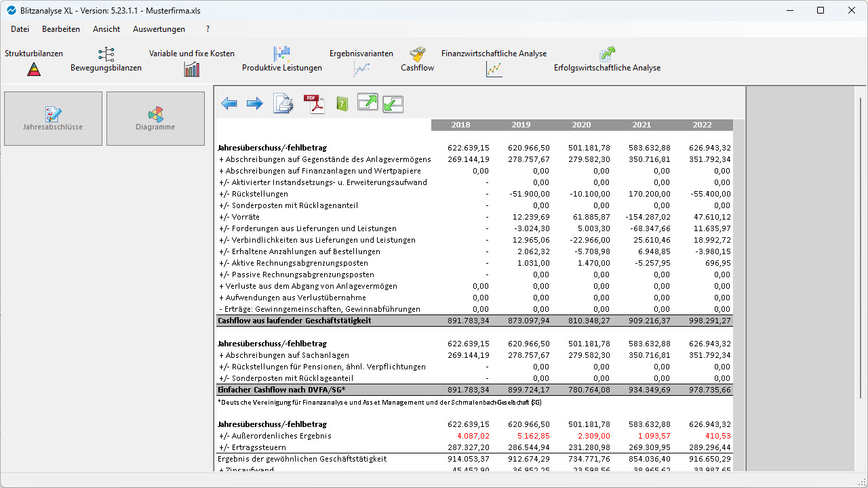Click the Jahresabschlüsse button
Image resolution: width=868 pixels, height=488 pixels.
(x=53, y=119)
